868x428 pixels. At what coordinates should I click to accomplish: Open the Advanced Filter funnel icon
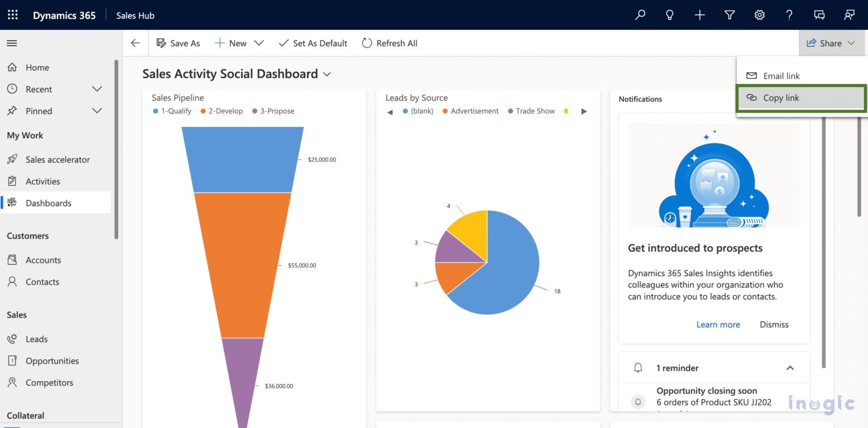point(729,15)
